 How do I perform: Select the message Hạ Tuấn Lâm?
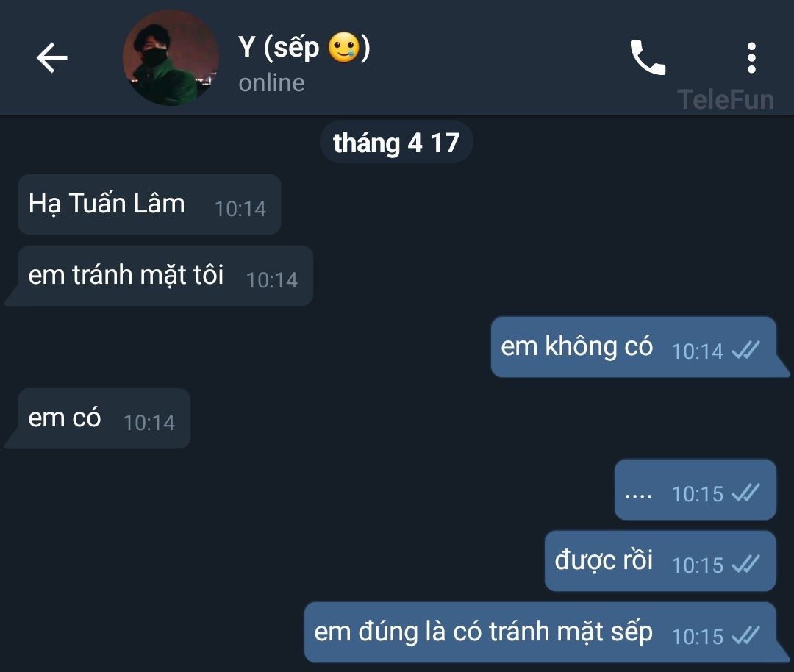[149, 204]
